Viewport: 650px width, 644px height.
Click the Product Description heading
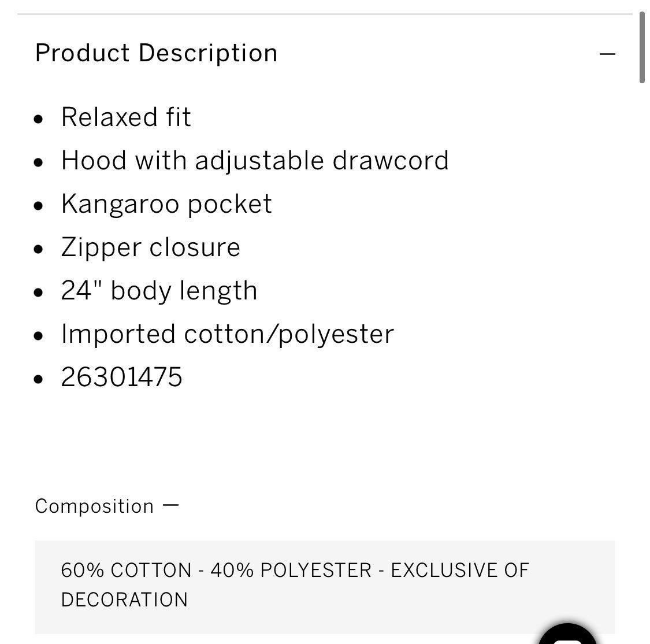coord(156,53)
